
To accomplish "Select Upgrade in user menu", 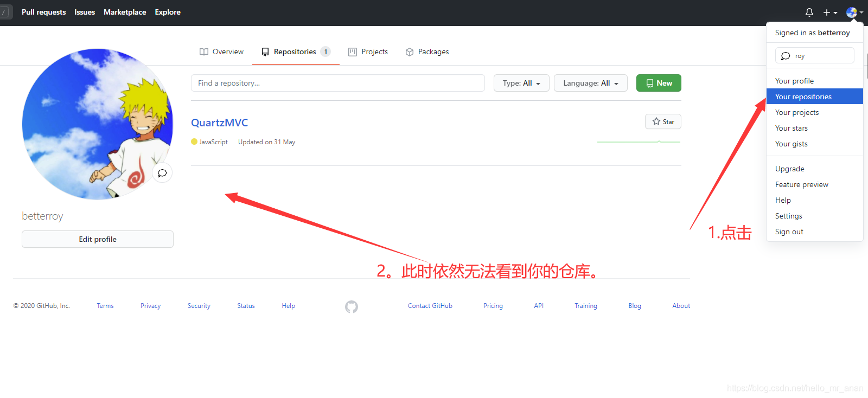I will (x=815, y=169).
